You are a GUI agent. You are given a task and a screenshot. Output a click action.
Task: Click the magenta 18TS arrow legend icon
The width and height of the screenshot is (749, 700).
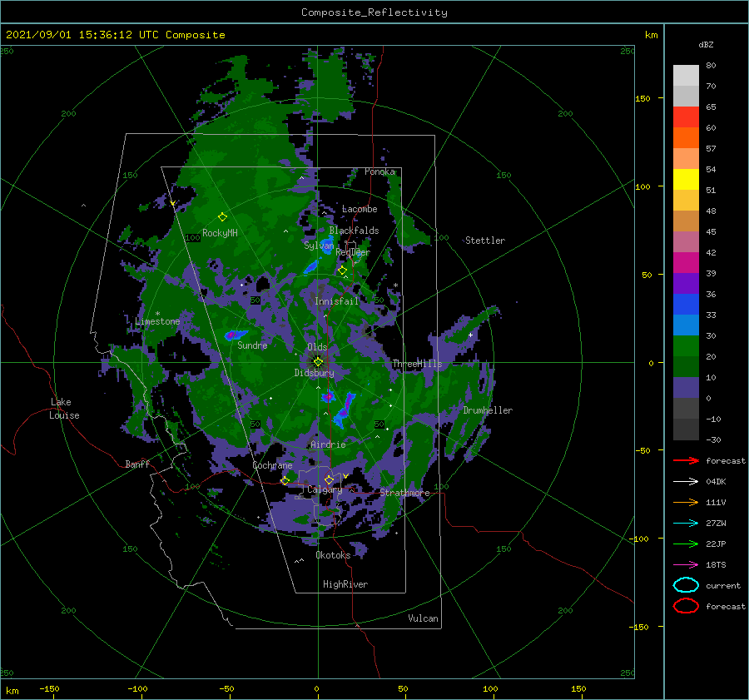point(686,565)
